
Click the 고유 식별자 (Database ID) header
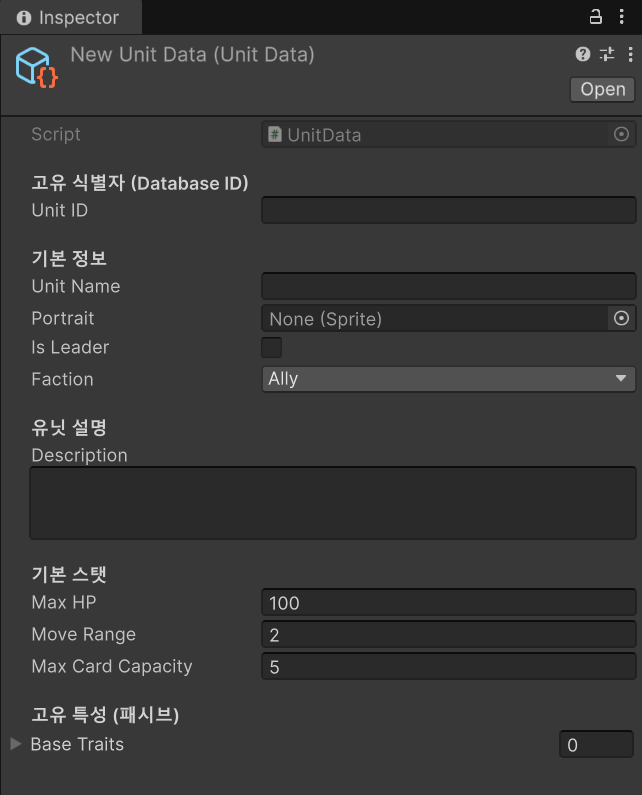tap(140, 183)
